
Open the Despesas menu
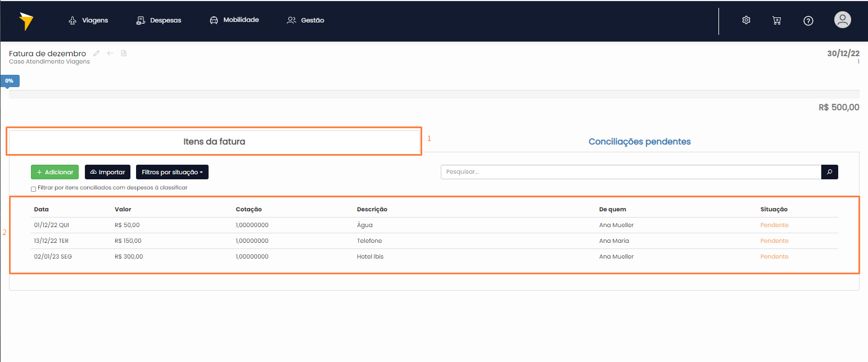159,20
